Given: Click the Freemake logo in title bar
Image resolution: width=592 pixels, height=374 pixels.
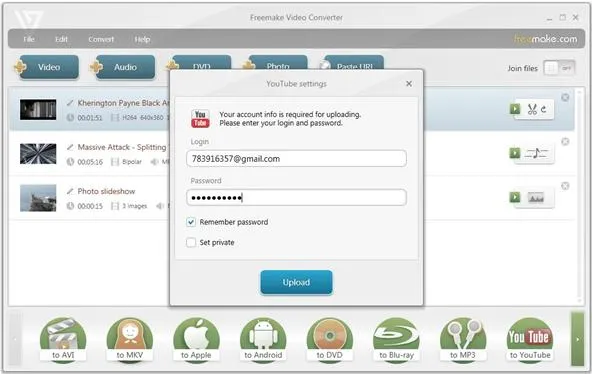Looking at the screenshot, I should 29,19.
